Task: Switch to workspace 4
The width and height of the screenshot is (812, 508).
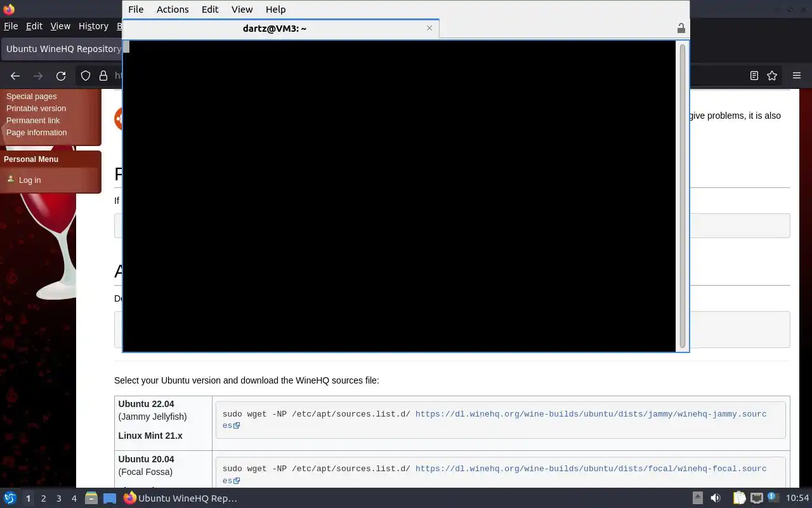Action: click(74, 498)
